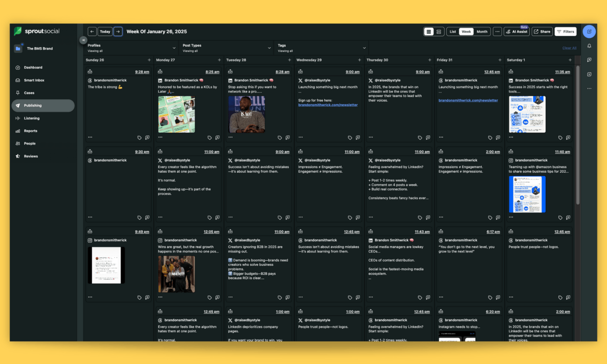Expand the Profiles filter dropdown
Screen dimensions: 607x364
(132, 48)
